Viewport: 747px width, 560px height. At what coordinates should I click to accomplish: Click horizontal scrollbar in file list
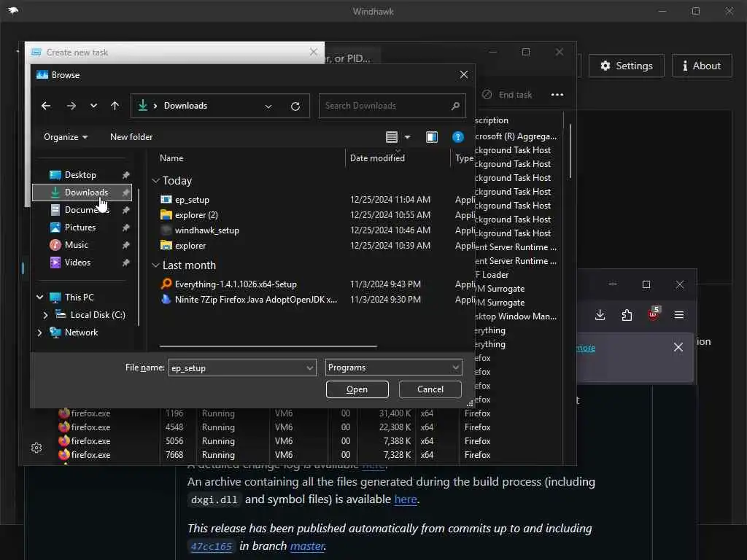268,346
